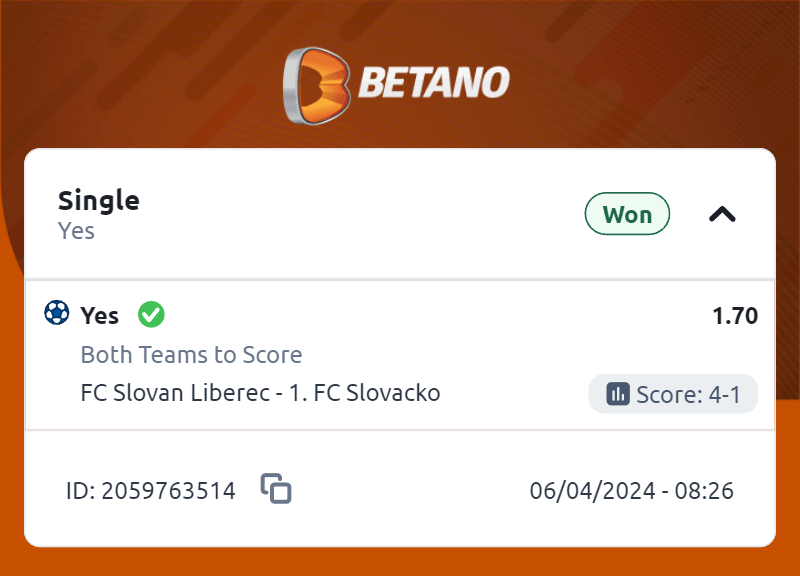Select the Single bet type heading
Image resolution: width=800 pixels, height=576 pixels.
[98, 201]
